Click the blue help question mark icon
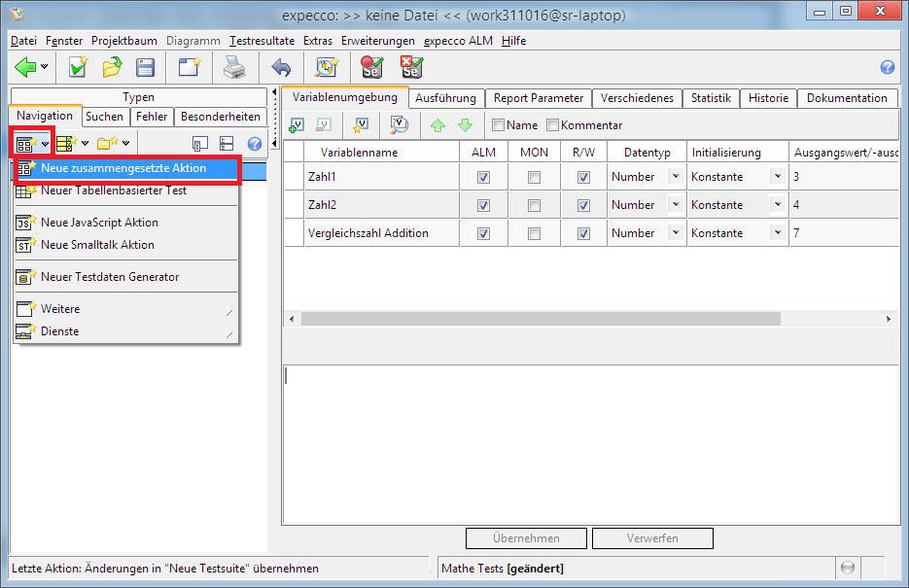 point(887,67)
